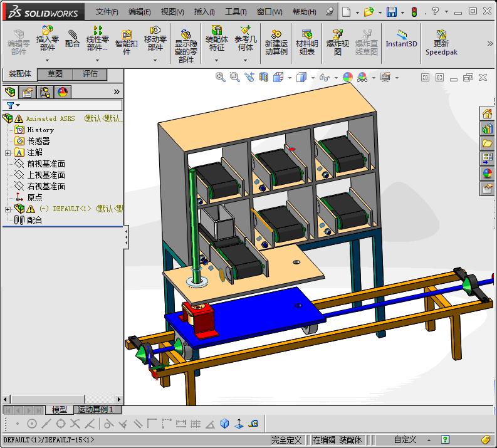This screenshot has width=497, height=448.
Task: Select 前视基准面 in the feature tree
Action: (x=46, y=164)
